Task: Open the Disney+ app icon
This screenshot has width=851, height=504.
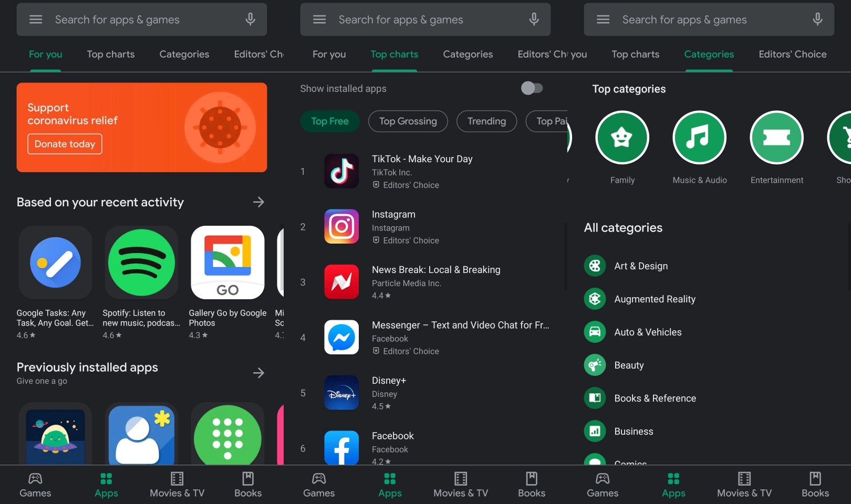Action: coord(341,393)
